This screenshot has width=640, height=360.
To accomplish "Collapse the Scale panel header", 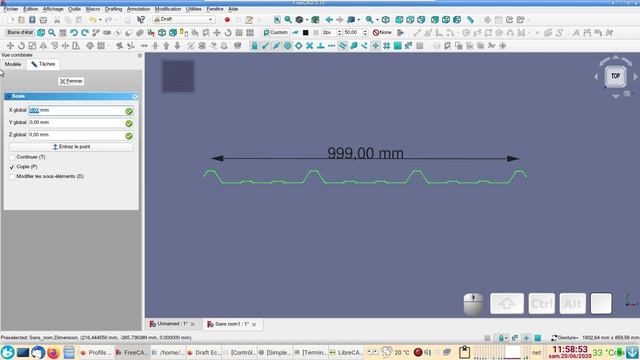I will [71, 96].
